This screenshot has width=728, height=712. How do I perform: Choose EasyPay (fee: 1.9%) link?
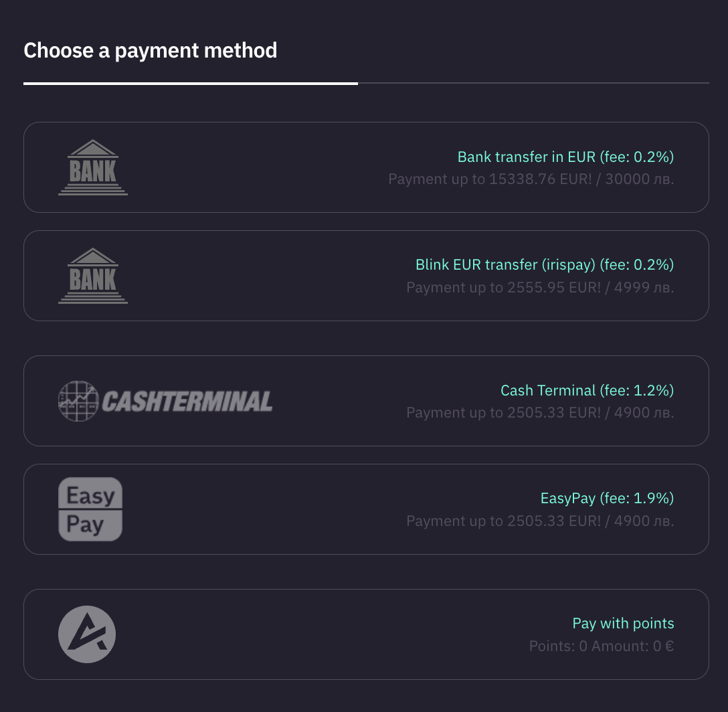coord(607,499)
